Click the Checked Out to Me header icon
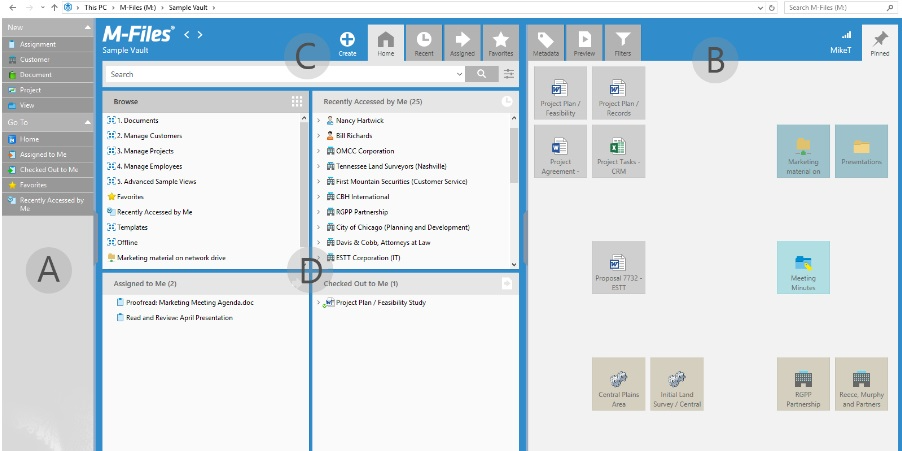902x451 pixels. pyautogui.click(x=507, y=283)
